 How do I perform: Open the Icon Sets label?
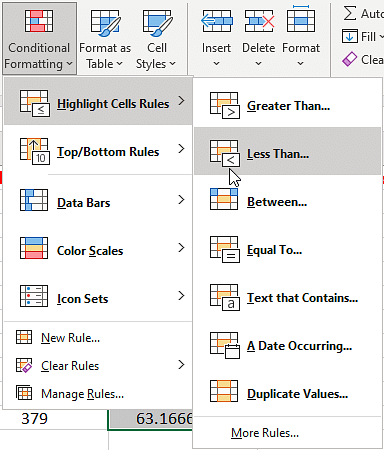[82, 299]
